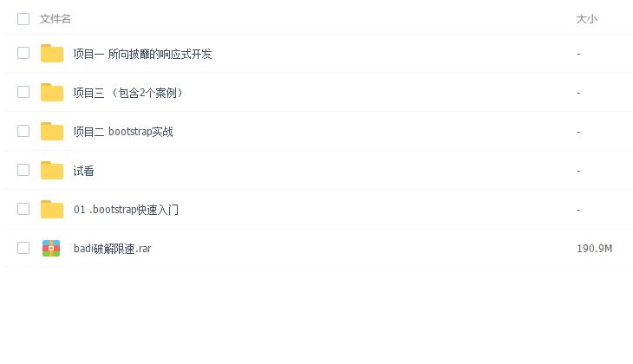
Task: Click the folder icon for 项目二 bootstrap实战
Action: pos(52,132)
